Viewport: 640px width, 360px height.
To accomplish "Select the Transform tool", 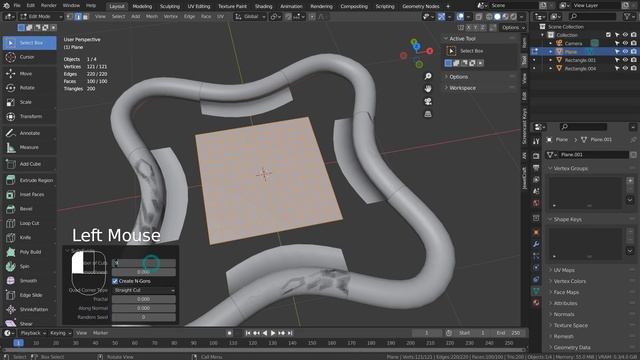I will click(29, 116).
